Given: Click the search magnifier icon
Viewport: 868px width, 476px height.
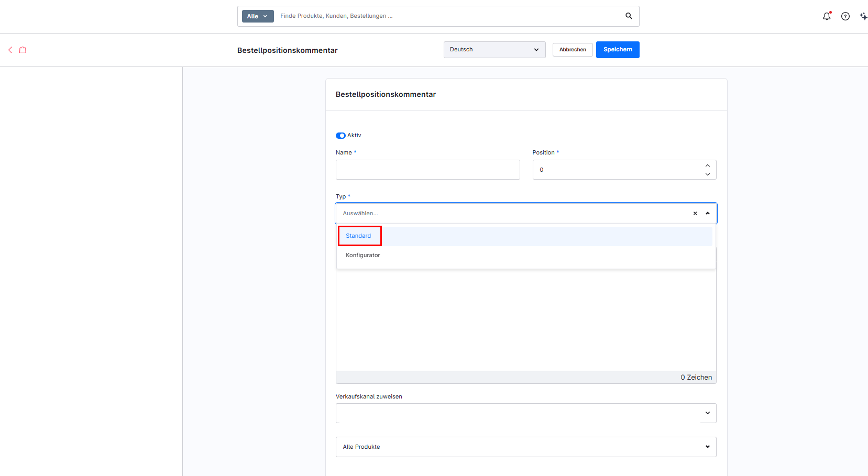Looking at the screenshot, I should pyautogui.click(x=629, y=16).
